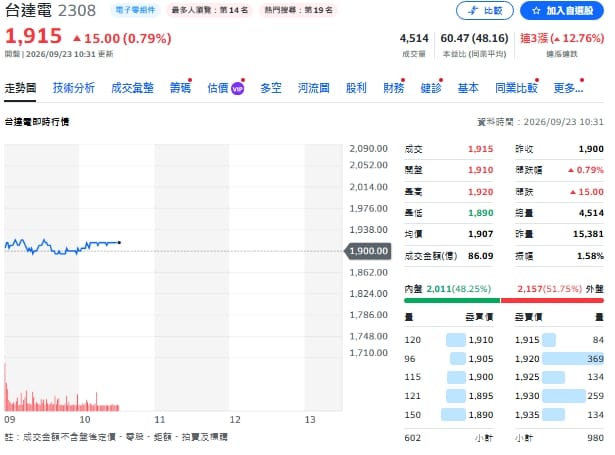
Task: Open the 最多人瀏覽 第14名 ranking tag
Action: [x=210, y=10]
